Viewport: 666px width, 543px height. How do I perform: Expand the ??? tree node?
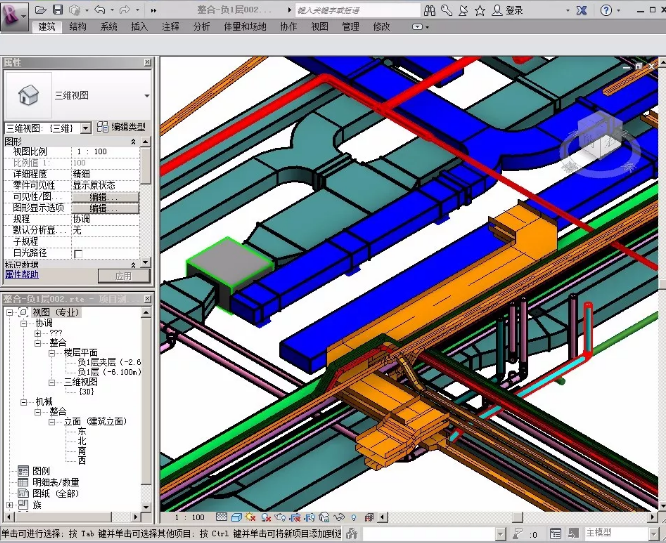(38, 333)
